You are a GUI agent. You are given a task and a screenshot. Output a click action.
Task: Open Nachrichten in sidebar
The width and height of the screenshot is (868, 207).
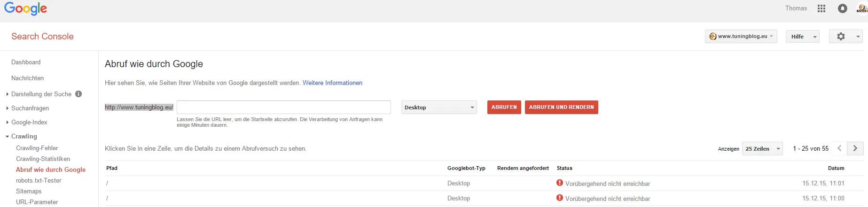click(27, 78)
